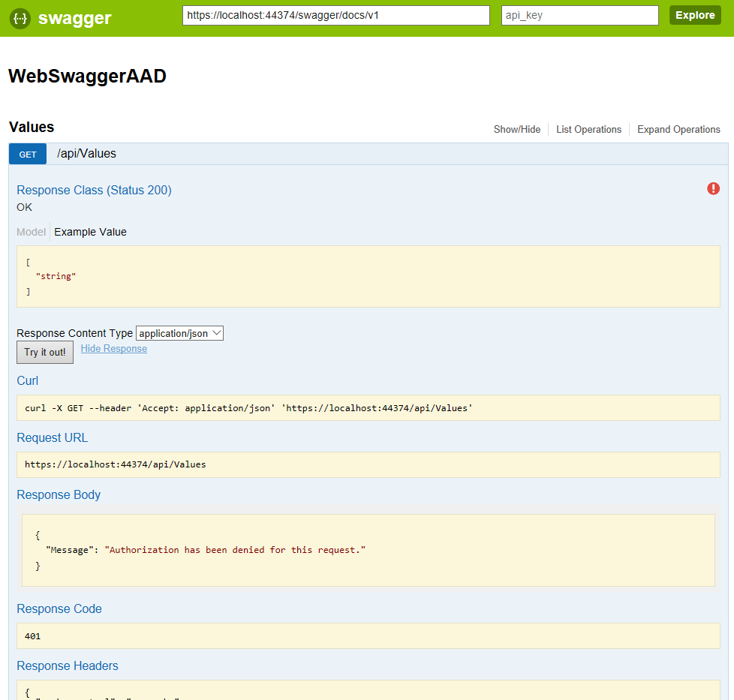
Task: Click the 401 response code value
Action: tap(33, 636)
